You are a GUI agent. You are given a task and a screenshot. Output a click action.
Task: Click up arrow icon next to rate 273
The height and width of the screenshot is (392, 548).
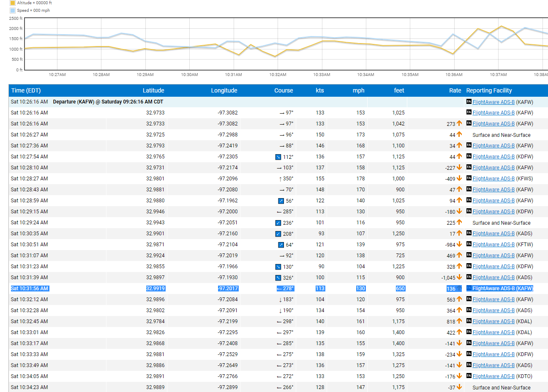click(459, 123)
